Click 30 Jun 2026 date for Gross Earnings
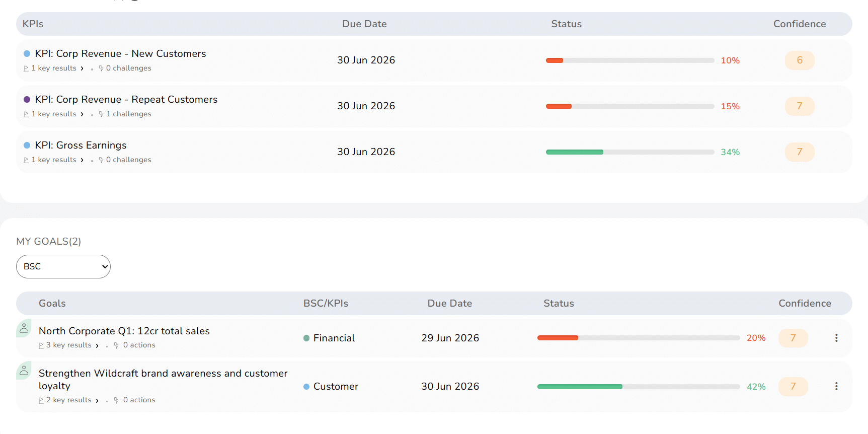The width and height of the screenshot is (868, 434). (366, 152)
